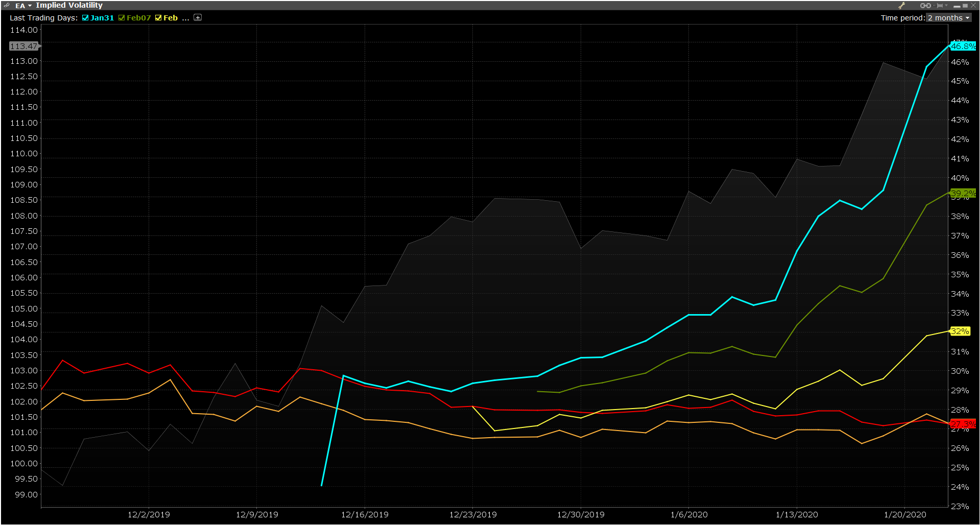
Task: Maximize the Implied Volatility panel
Action: pyautogui.click(x=965, y=6)
